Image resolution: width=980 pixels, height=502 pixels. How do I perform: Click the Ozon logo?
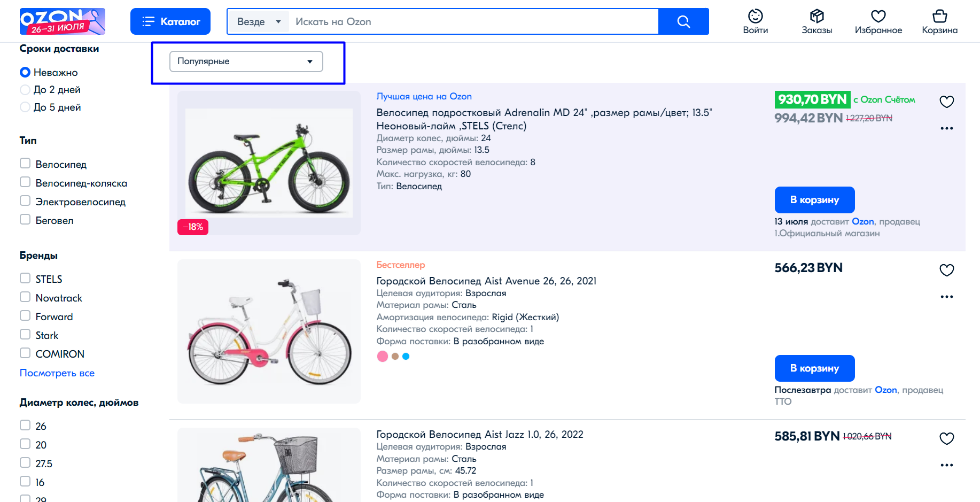(x=62, y=21)
